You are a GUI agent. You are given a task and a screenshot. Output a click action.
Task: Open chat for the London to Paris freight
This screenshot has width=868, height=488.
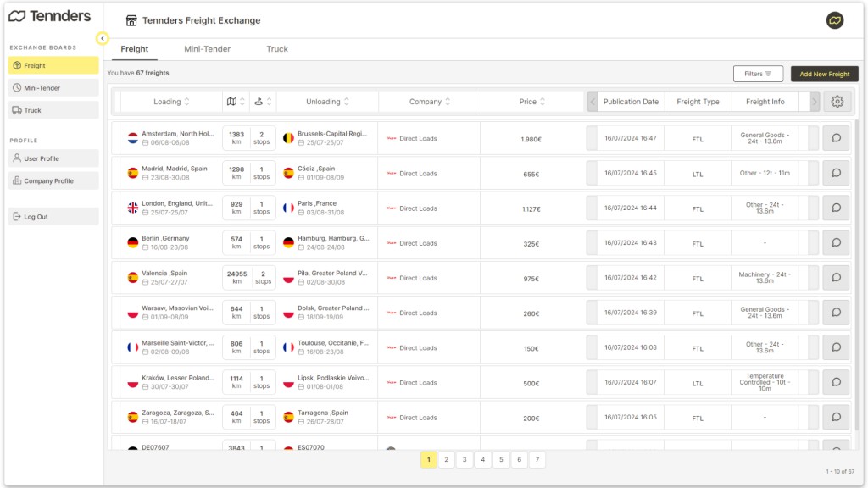(x=837, y=208)
